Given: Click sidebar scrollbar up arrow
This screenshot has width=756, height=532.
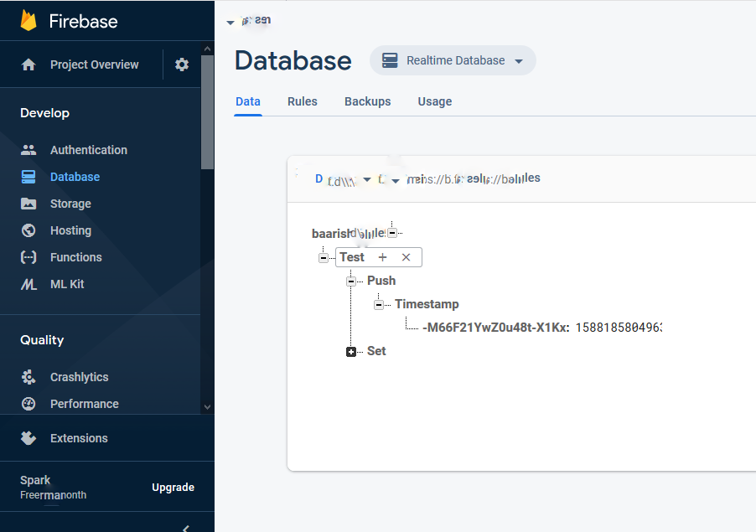Looking at the screenshot, I should point(207,49).
